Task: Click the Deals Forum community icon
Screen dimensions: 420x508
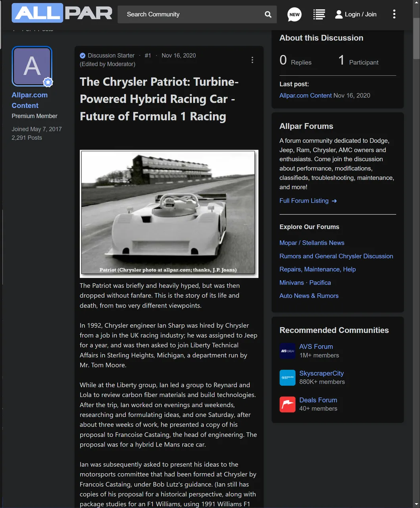Action: point(287,404)
